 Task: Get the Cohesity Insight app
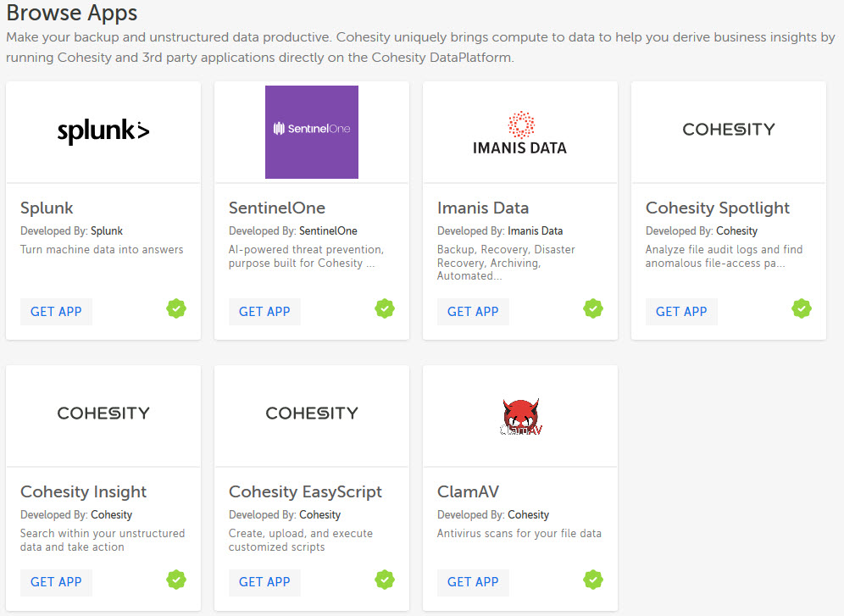click(56, 582)
